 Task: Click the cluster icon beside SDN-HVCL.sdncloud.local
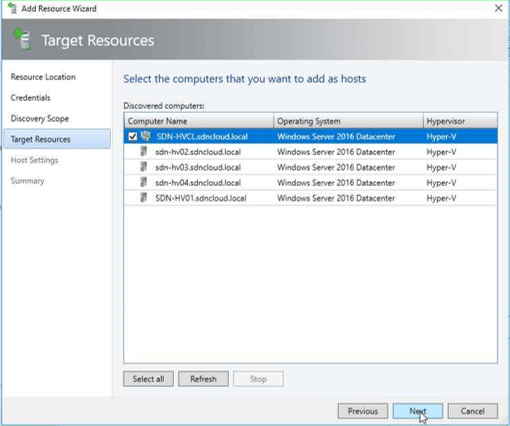(146, 136)
